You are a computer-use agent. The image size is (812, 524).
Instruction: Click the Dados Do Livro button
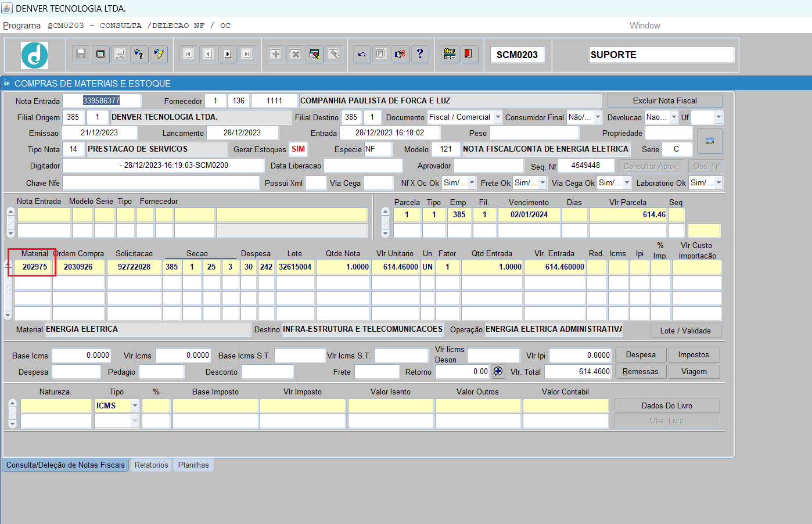[667, 405]
